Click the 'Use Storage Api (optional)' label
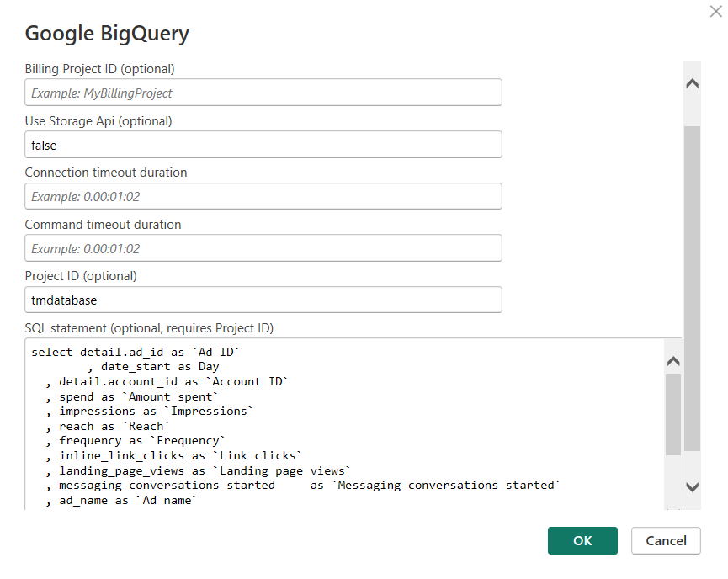This screenshot has width=728, height=579. pyautogui.click(x=98, y=120)
